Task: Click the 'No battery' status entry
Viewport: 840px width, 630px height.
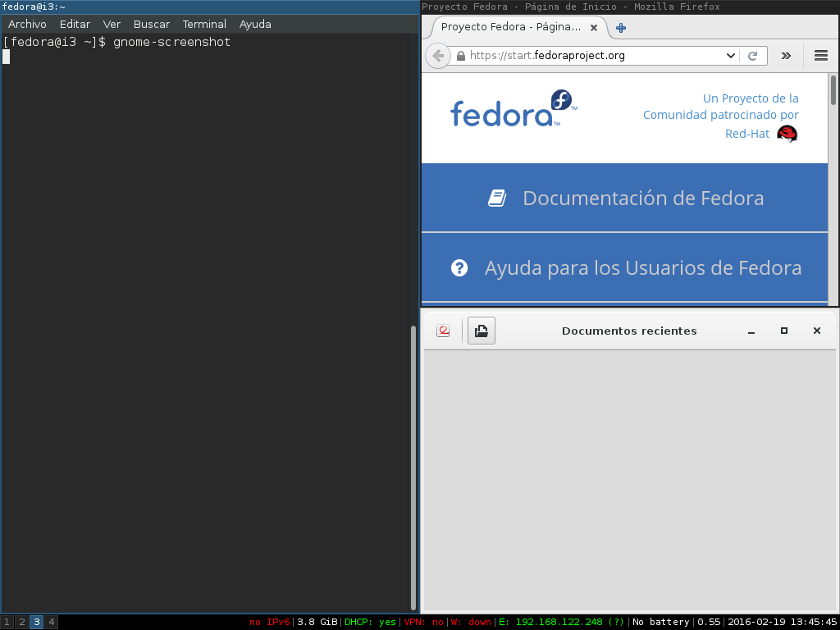Action: [661, 622]
